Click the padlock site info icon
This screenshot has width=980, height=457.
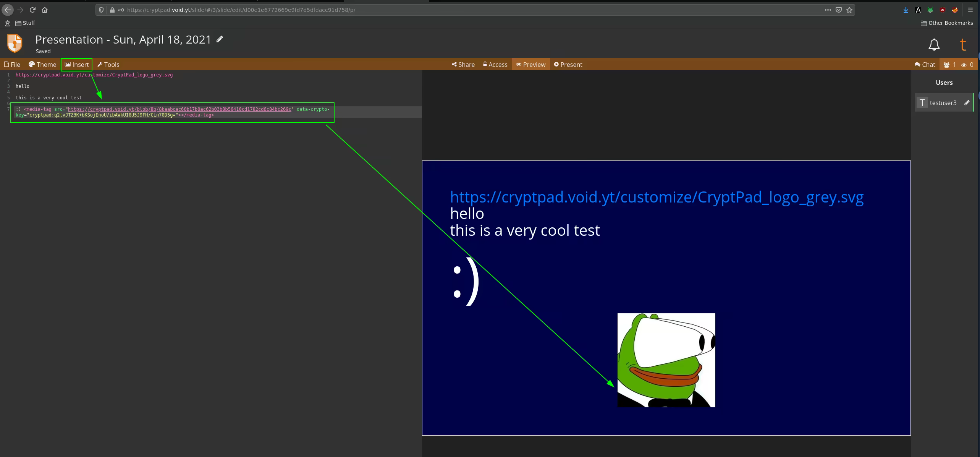point(112,10)
